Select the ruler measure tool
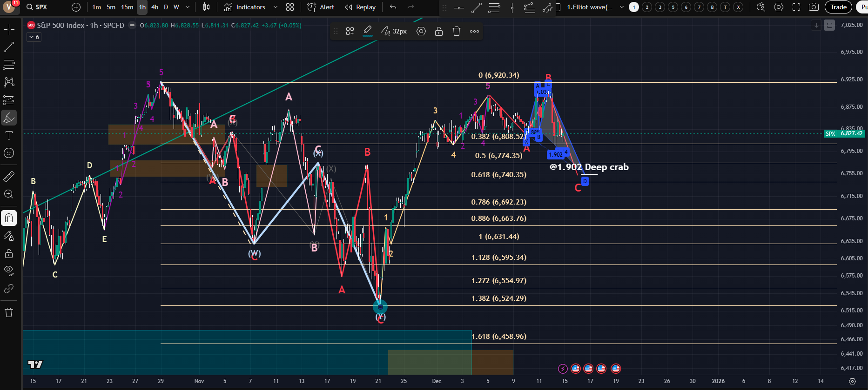Image resolution: width=868 pixels, height=390 pixels. coord(9,177)
